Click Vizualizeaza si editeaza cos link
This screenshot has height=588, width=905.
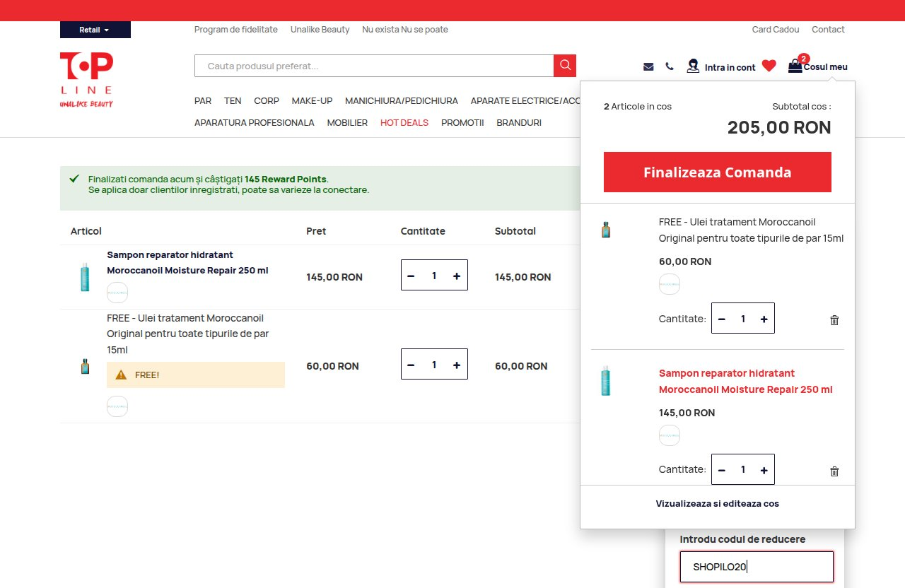718,503
